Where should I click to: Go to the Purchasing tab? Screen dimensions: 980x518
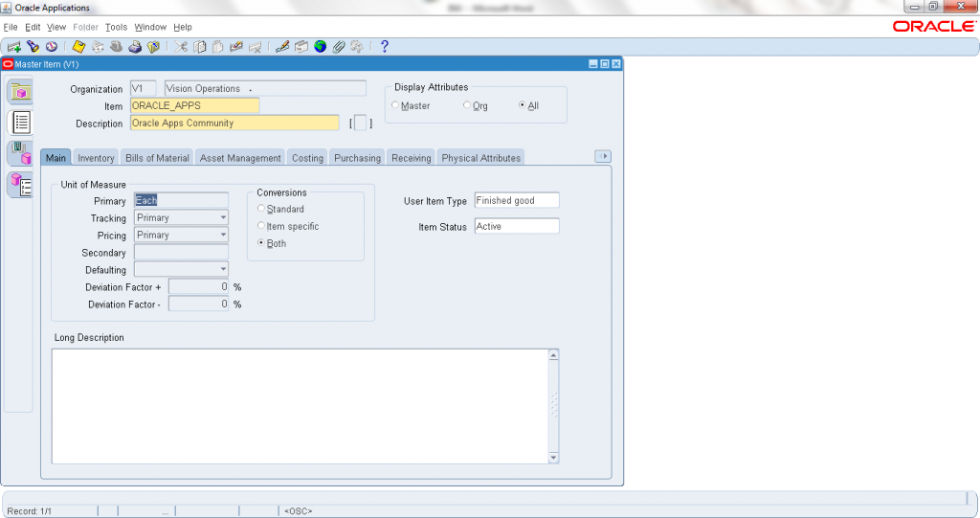coord(357,158)
